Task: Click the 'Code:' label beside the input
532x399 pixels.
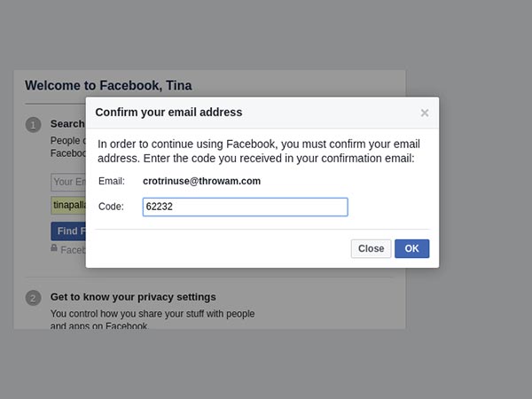Action: [x=112, y=207]
